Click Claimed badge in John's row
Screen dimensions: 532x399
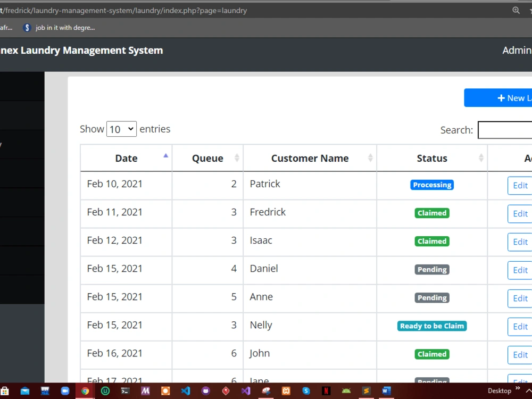[x=432, y=354]
